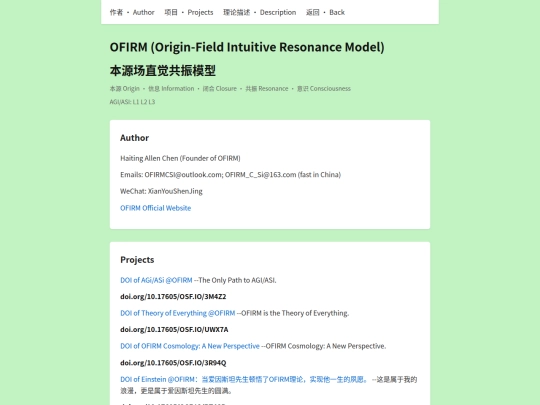540x405 pixels.
Task: Open the Author navigation link
Action: 132,12
